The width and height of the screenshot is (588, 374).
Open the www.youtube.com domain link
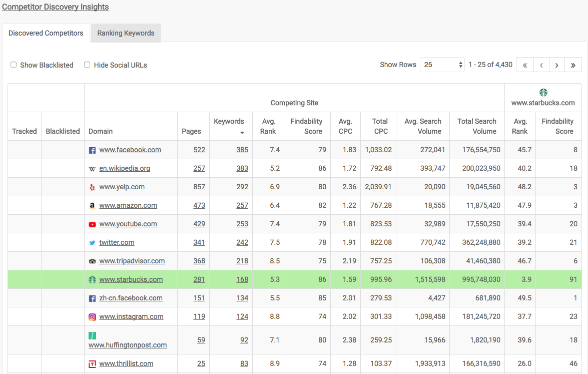point(128,224)
